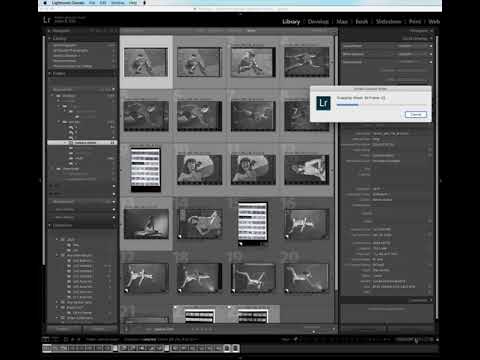The width and height of the screenshot is (480, 360).
Task: Open the Lightroom Classic application menu
Action: pos(68,3)
